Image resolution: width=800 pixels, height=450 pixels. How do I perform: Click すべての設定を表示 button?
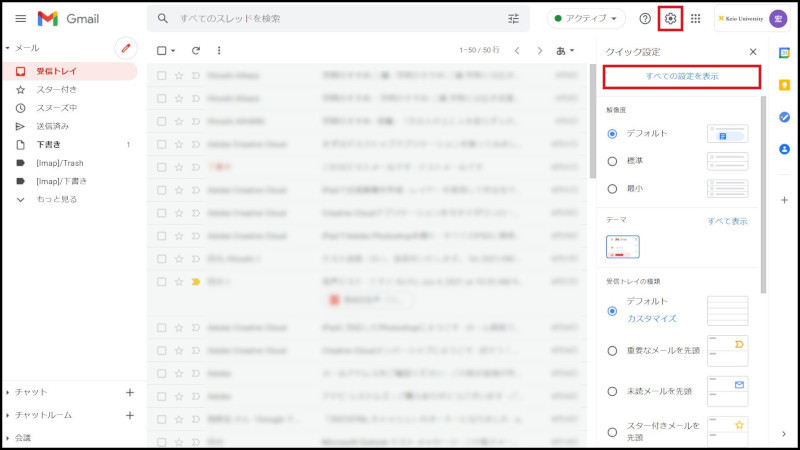point(682,76)
